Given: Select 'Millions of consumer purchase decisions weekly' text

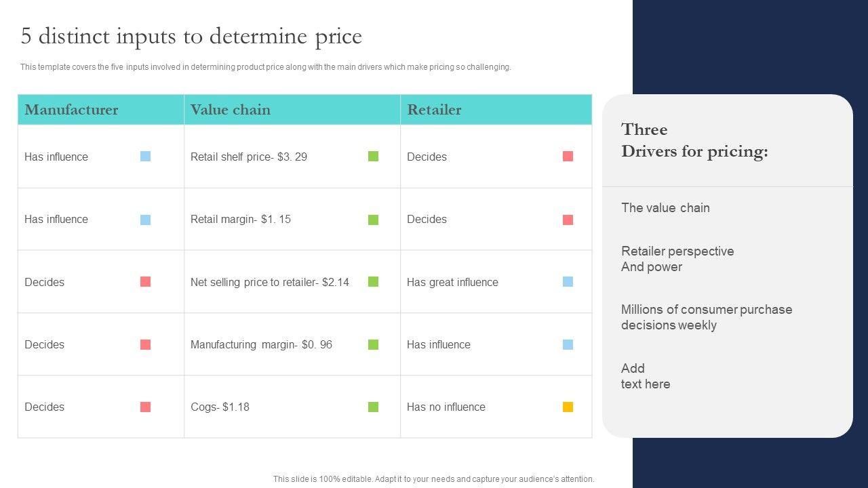Looking at the screenshot, I should (706, 317).
